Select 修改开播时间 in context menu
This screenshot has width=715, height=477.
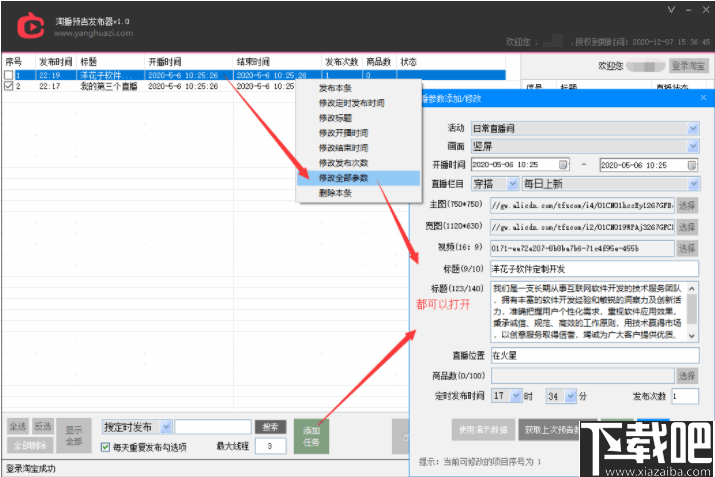coord(343,133)
